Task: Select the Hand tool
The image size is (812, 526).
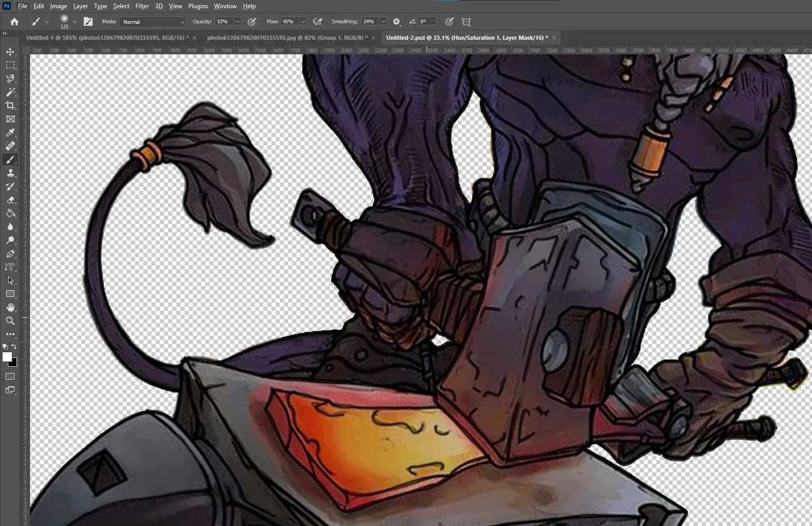Action: click(10, 307)
